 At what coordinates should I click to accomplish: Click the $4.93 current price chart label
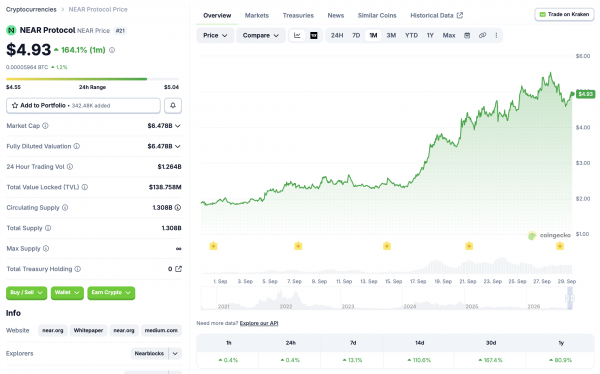point(585,94)
